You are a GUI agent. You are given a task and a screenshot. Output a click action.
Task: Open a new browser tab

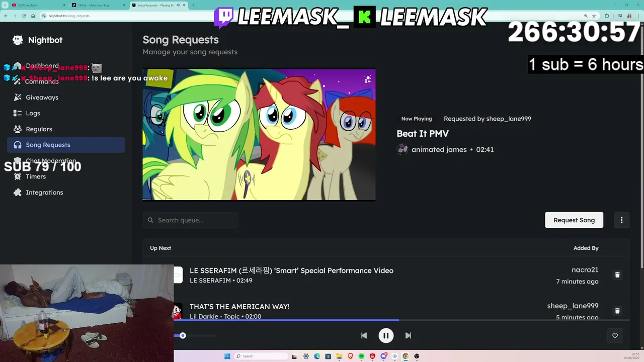tap(193, 5)
